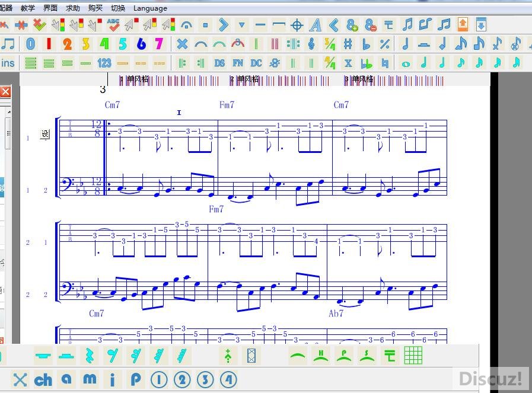Click the hammer-on H slur icon

(x=321, y=356)
